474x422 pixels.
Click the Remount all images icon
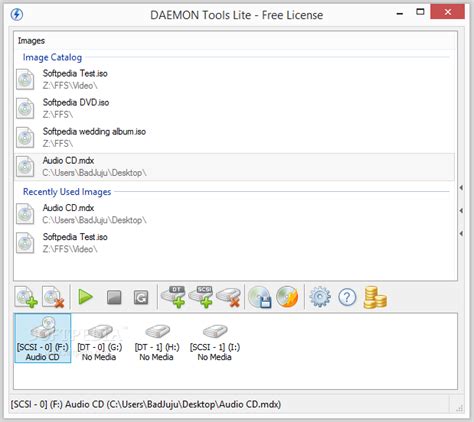(x=141, y=297)
